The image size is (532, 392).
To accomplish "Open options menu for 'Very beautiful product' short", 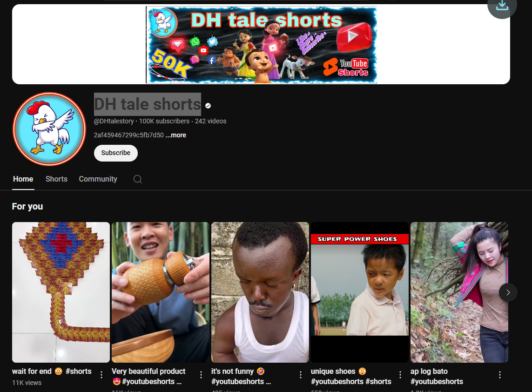I will tap(201, 375).
